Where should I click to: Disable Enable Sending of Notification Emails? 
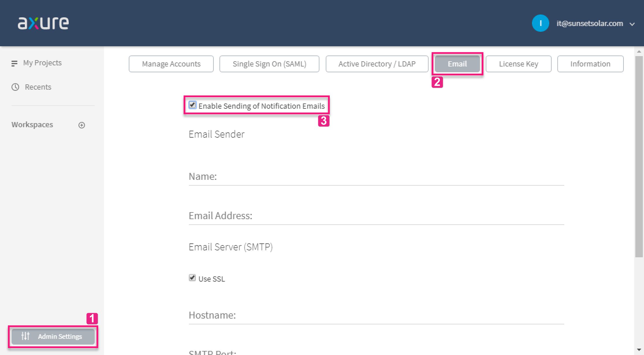coord(192,105)
